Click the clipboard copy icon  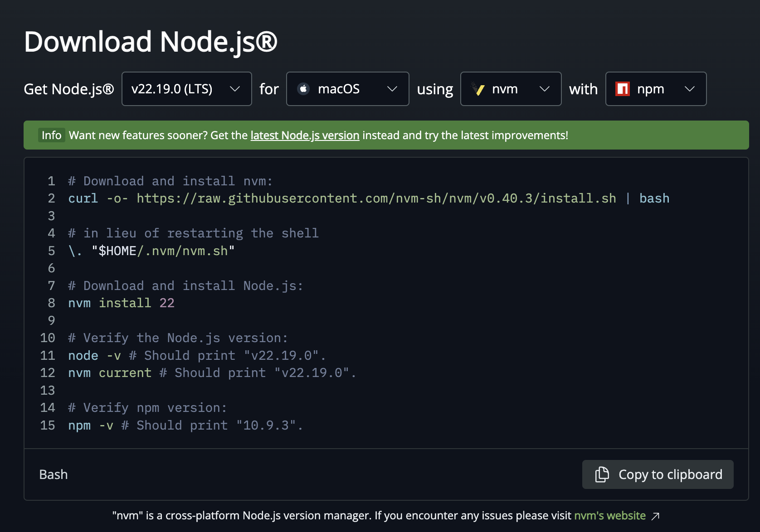point(602,474)
